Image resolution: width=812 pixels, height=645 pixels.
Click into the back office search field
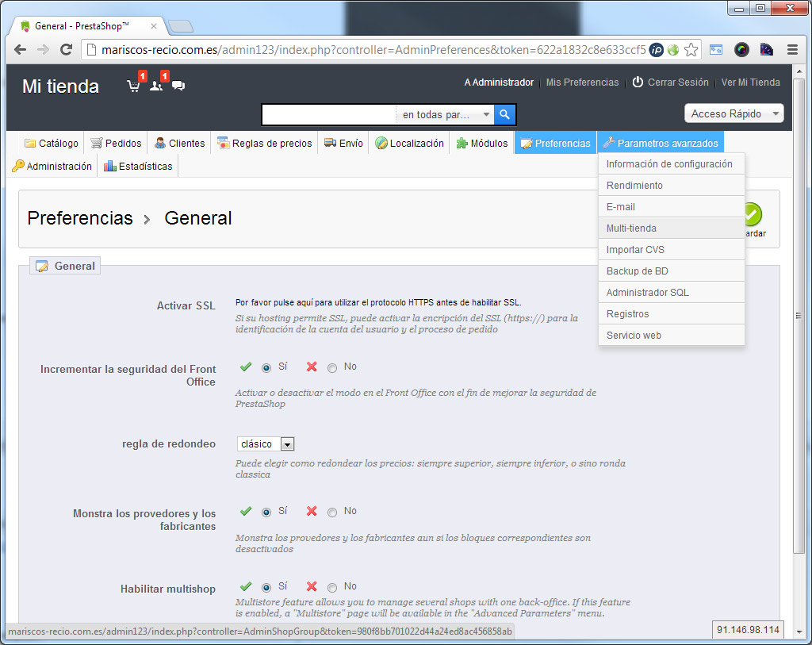pyautogui.click(x=329, y=114)
